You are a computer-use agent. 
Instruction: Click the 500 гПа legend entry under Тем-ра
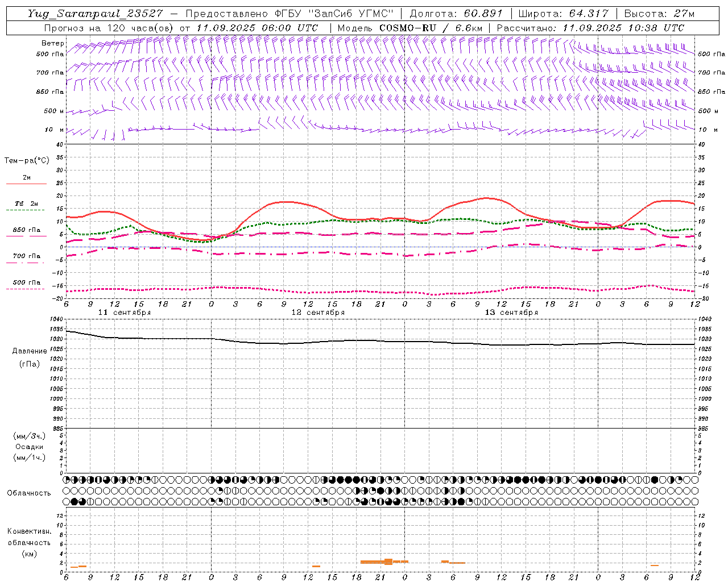pyautogui.click(x=27, y=282)
